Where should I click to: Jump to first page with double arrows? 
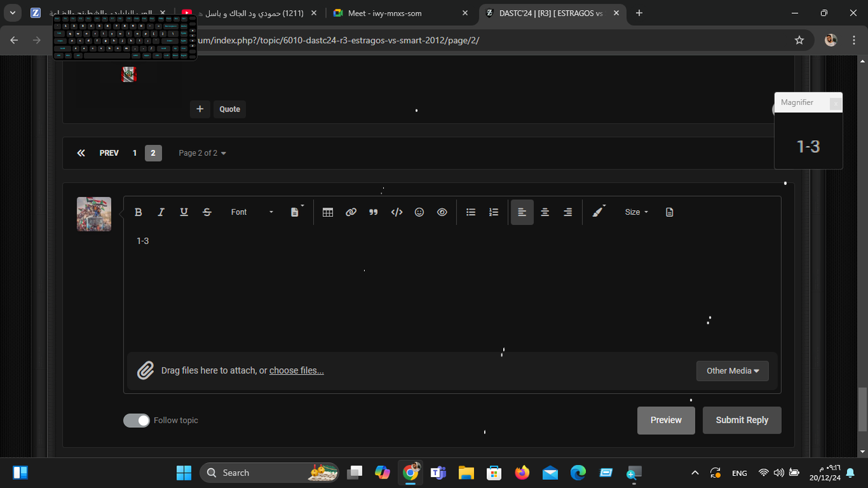point(81,153)
